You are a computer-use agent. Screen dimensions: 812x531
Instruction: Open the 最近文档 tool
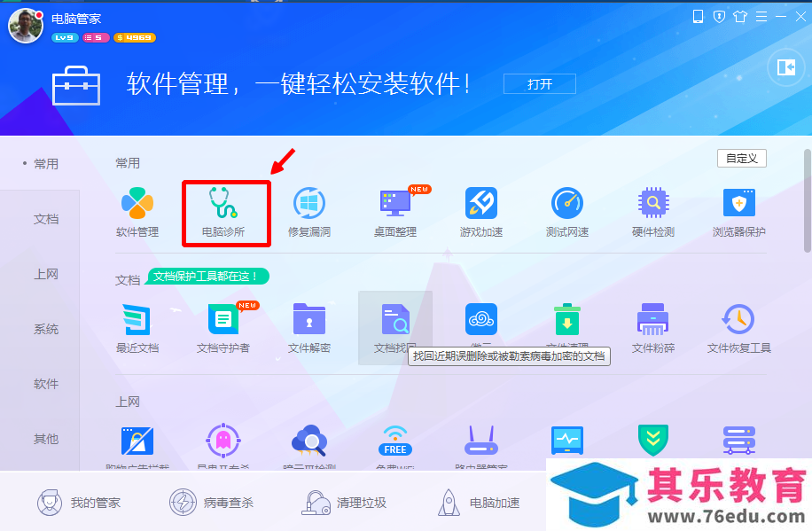137,329
